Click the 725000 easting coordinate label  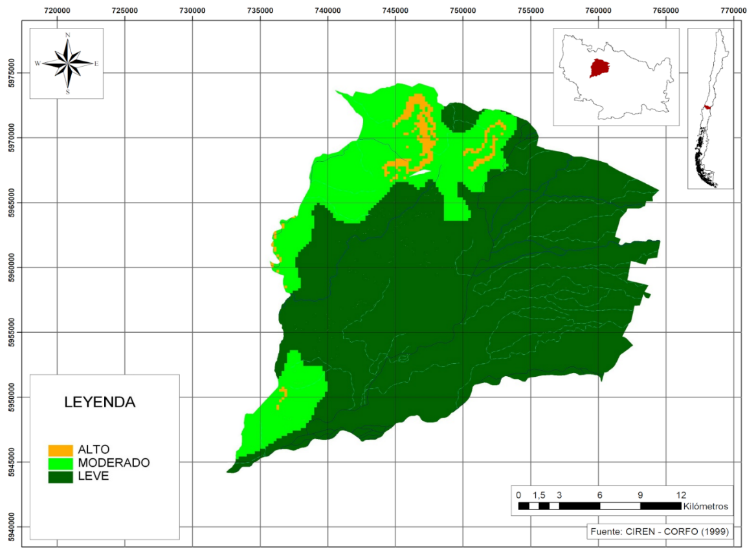(124, 10)
